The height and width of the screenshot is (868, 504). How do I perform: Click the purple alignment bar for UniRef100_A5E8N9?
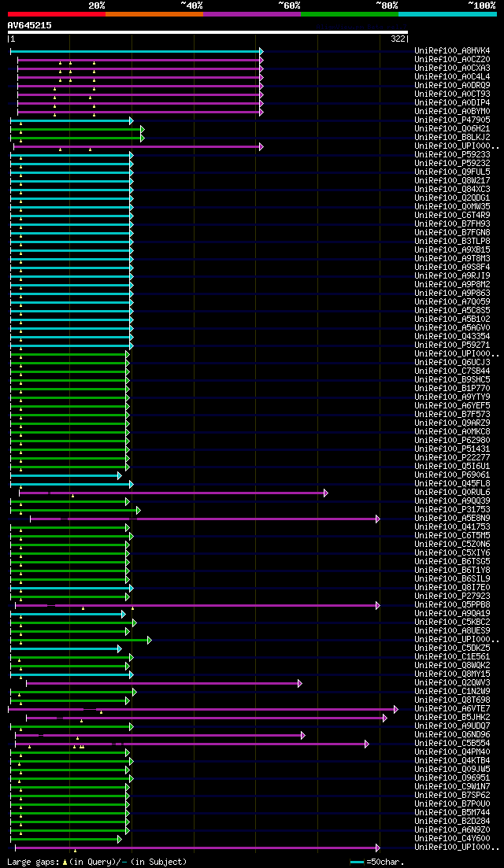coord(205,519)
